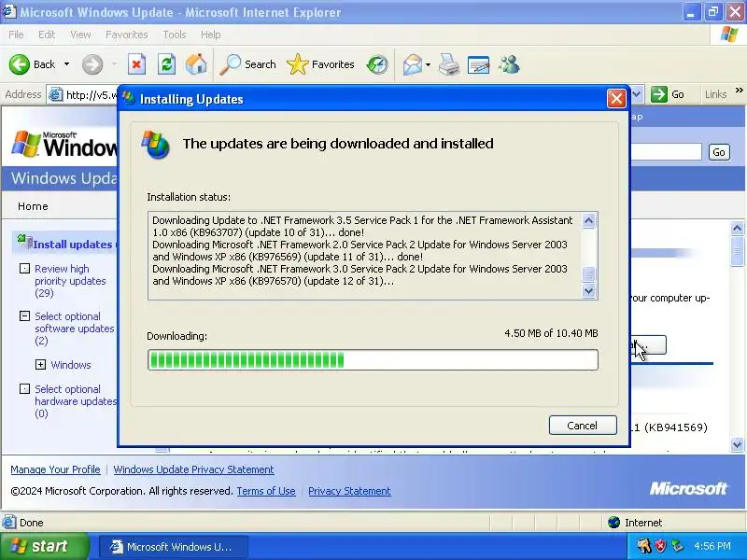Click the Installing Updates dialog title icon
The image size is (747, 560).
(x=129, y=98)
